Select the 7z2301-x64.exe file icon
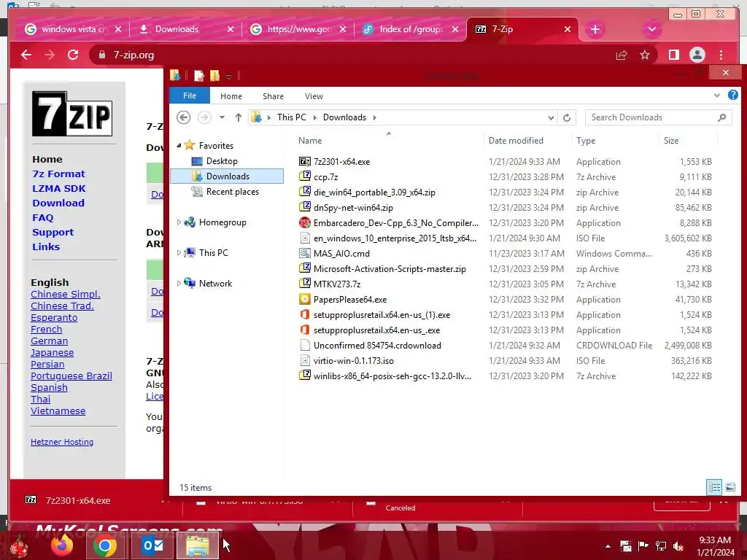 tap(305, 161)
